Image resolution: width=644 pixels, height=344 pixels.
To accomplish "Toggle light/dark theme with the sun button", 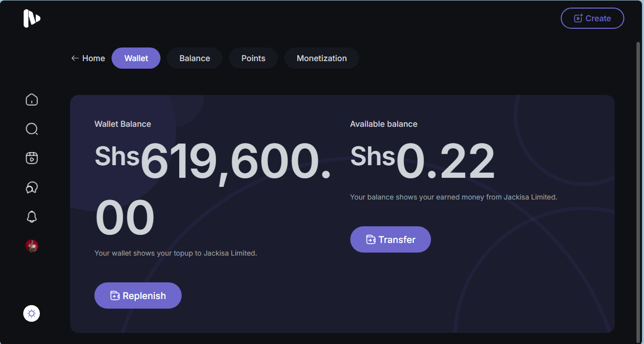I will [32, 314].
